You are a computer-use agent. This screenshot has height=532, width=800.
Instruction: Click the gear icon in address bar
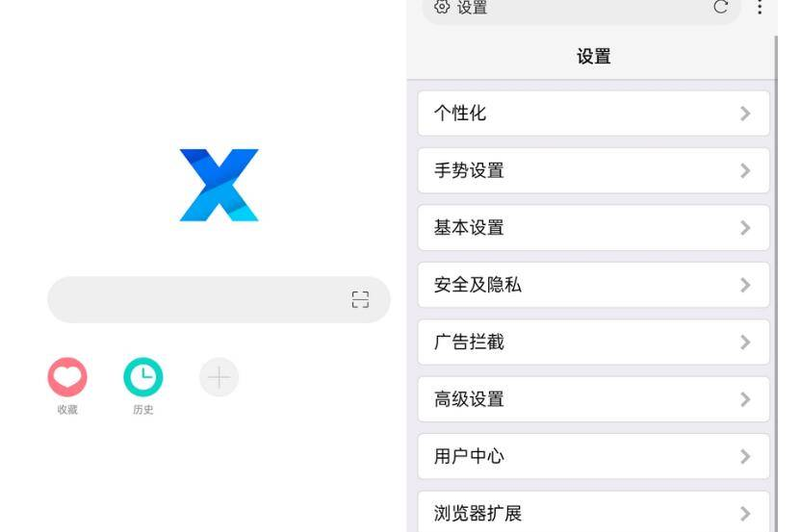click(x=442, y=8)
